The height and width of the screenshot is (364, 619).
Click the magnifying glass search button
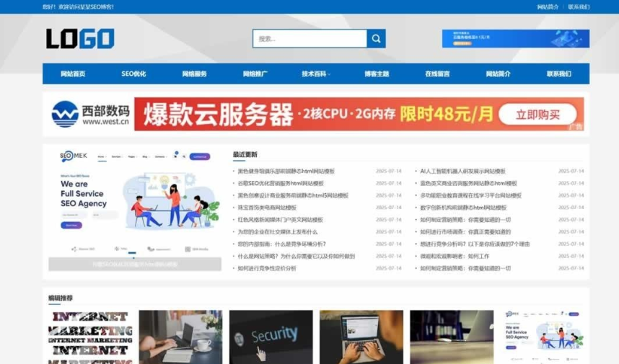[x=376, y=39]
